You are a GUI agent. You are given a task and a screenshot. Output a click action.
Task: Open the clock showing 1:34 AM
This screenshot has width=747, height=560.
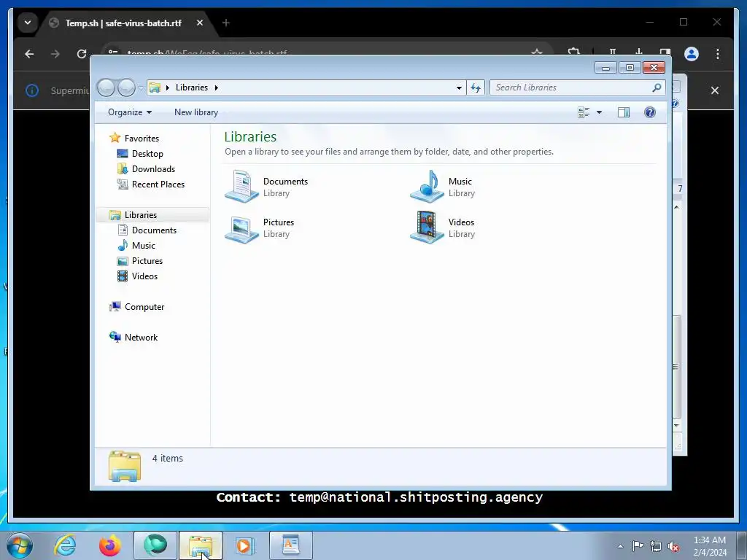[x=709, y=546]
